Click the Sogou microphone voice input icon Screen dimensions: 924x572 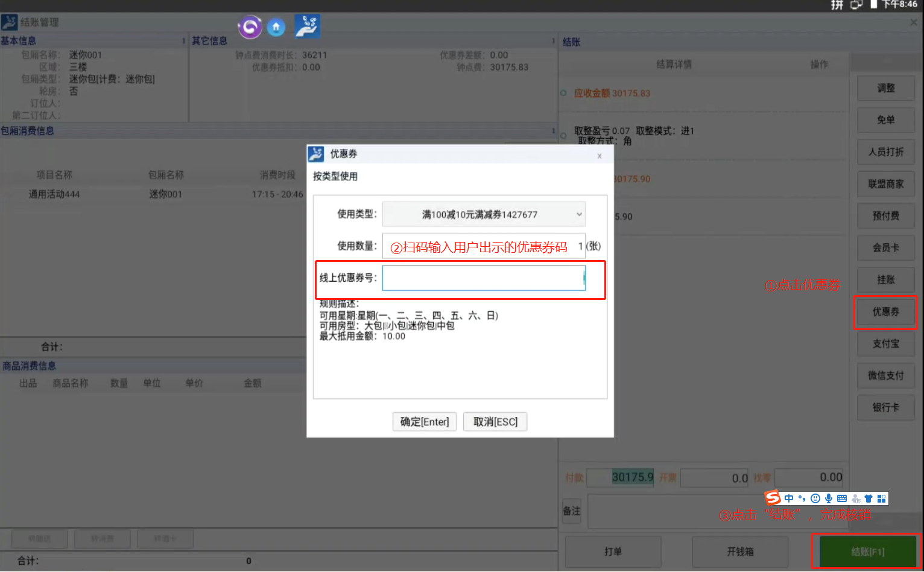(829, 498)
